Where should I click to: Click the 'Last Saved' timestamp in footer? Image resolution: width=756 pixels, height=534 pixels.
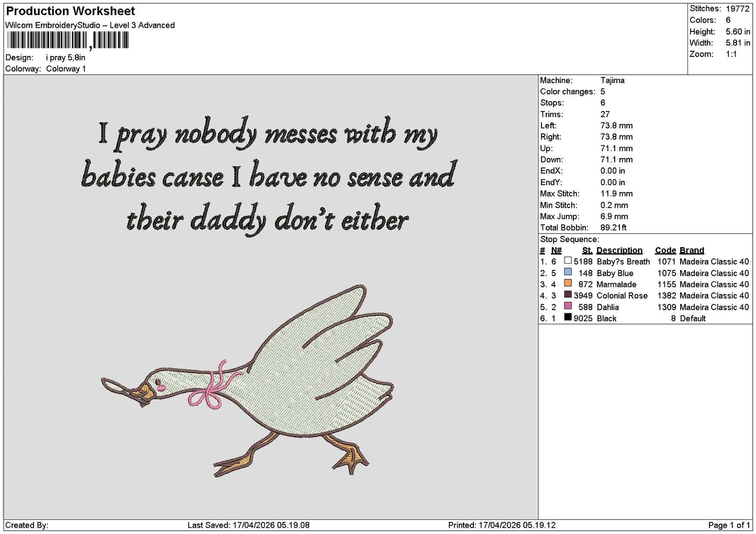coord(249,525)
